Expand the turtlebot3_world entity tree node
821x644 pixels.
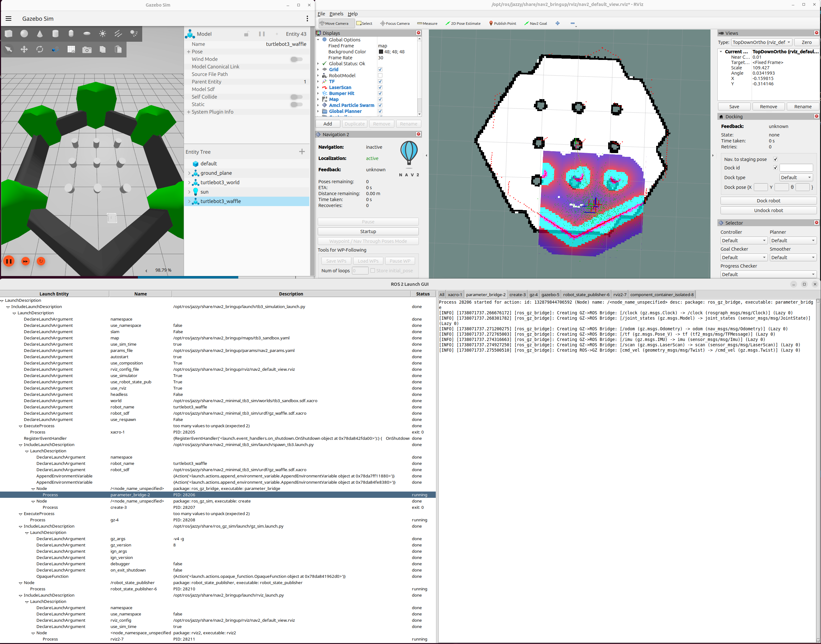[x=189, y=183]
